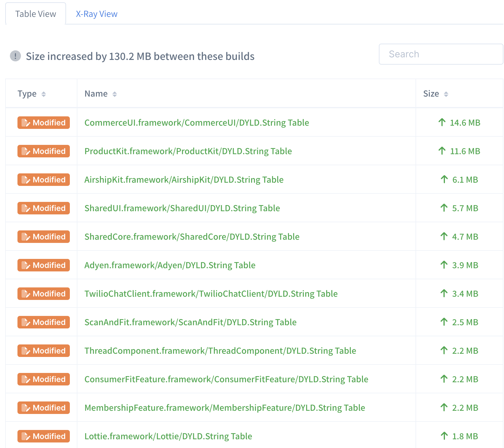Click the Modified badge for TwilioChatClient row
Viewport: 504px width, 448px height.
click(44, 294)
